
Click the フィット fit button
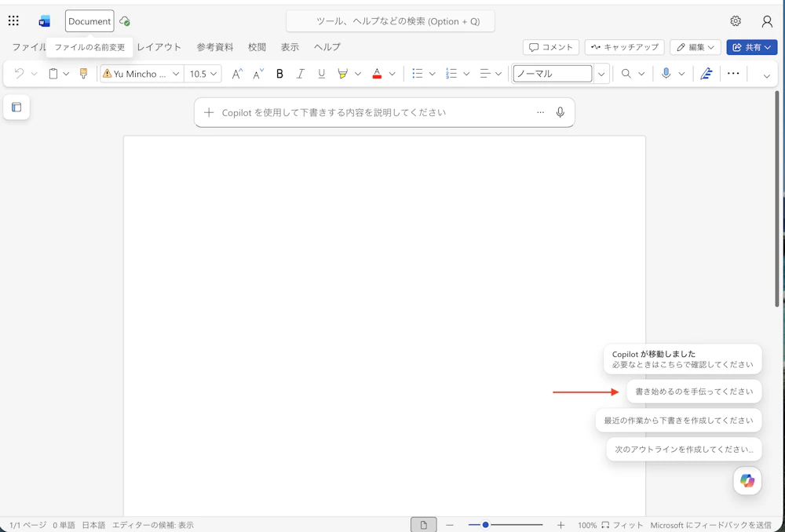pyautogui.click(x=623, y=525)
